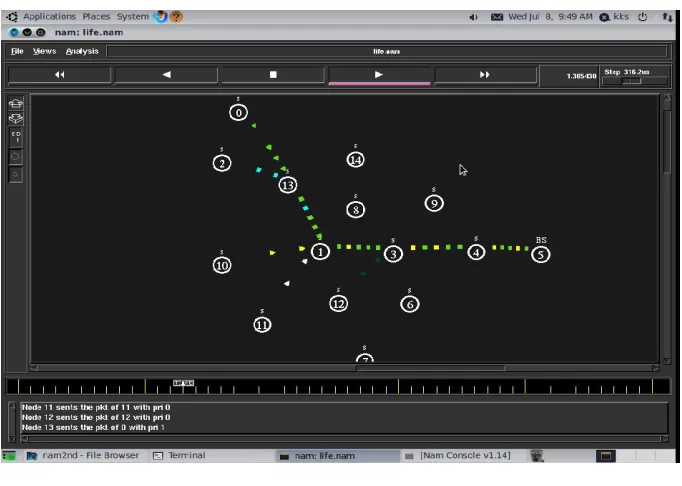Screen dimensions: 682x486
Task: Stop the animation playback
Action: pos(273,75)
